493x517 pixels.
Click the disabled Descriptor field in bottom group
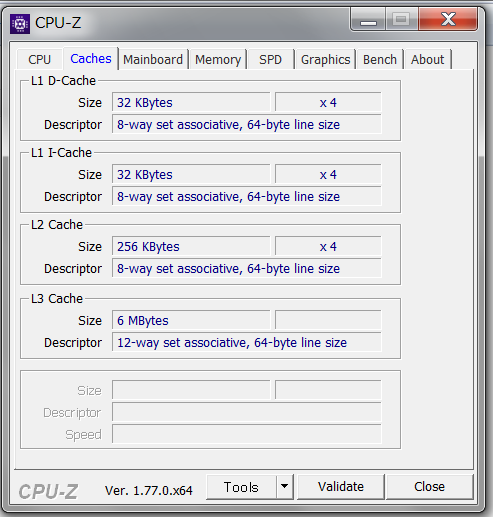pyautogui.click(x=247, y=412)
